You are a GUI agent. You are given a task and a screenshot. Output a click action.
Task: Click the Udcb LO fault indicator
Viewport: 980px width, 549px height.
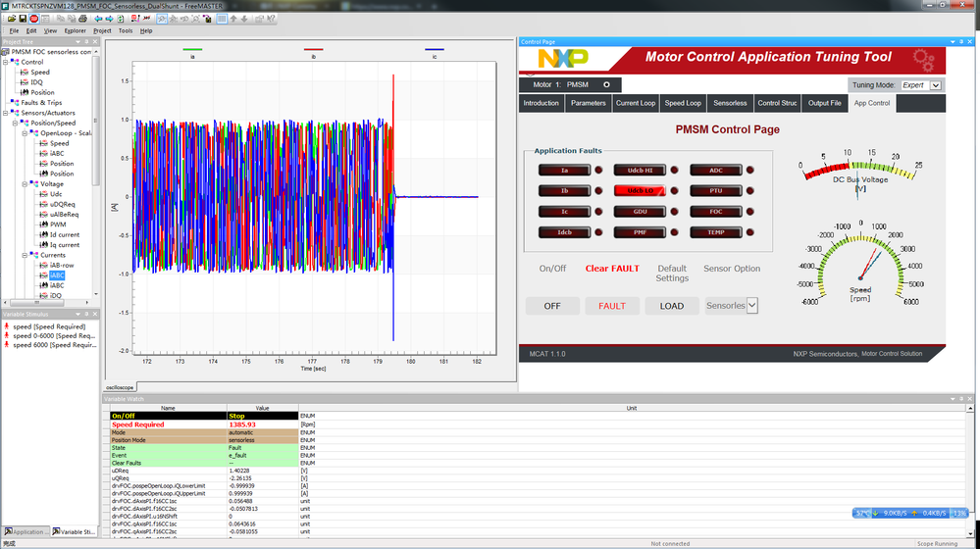coord(640,190)
